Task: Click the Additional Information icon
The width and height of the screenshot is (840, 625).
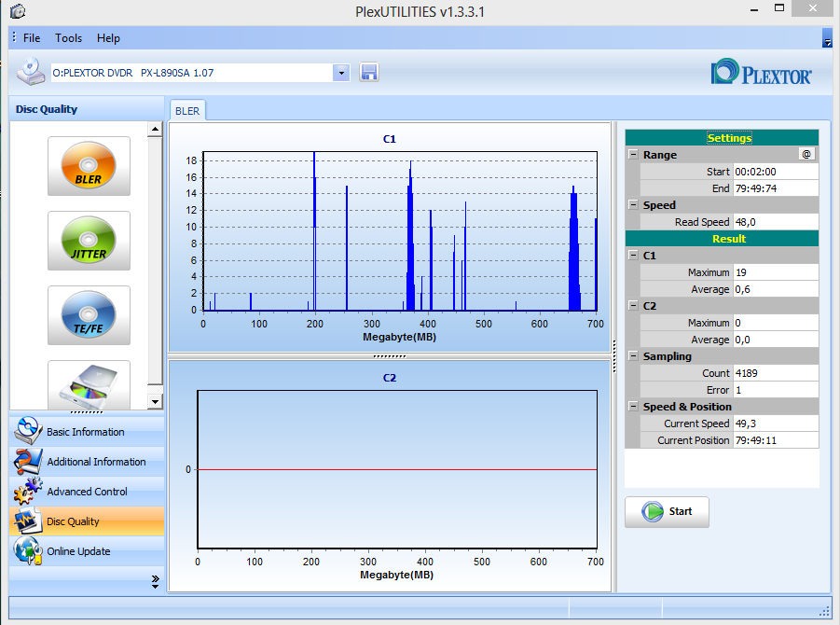Action: click(27, 461)
